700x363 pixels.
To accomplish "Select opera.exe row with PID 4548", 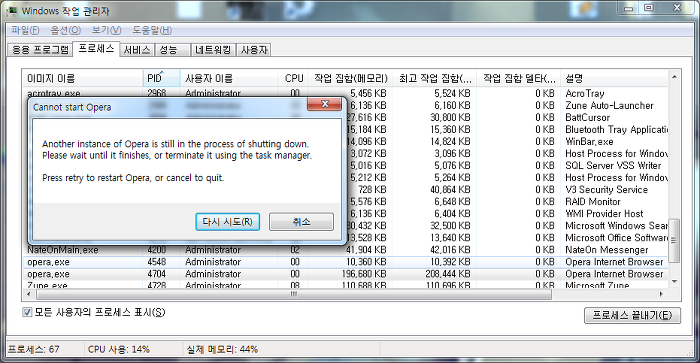I will [x=346, y=262].
